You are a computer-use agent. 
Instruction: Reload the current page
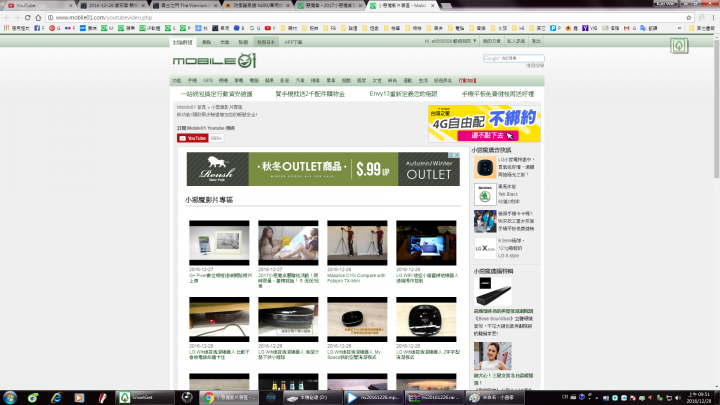tap(28, 17)
